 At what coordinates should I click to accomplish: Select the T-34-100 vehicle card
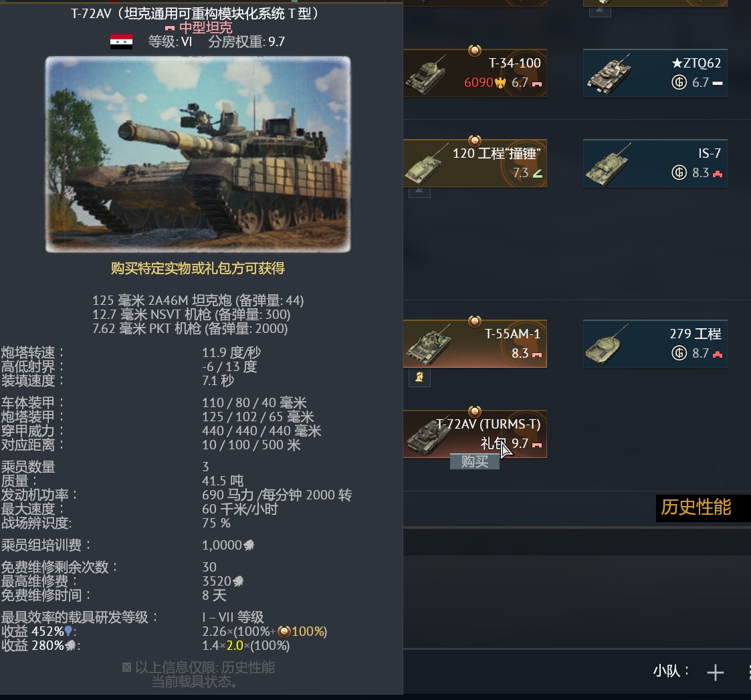475,73
